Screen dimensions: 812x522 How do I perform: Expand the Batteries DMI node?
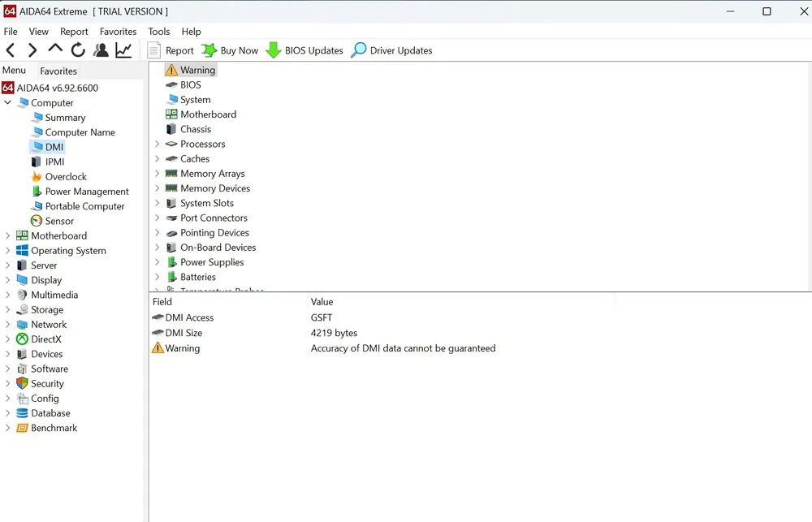(x=158, y=277)
